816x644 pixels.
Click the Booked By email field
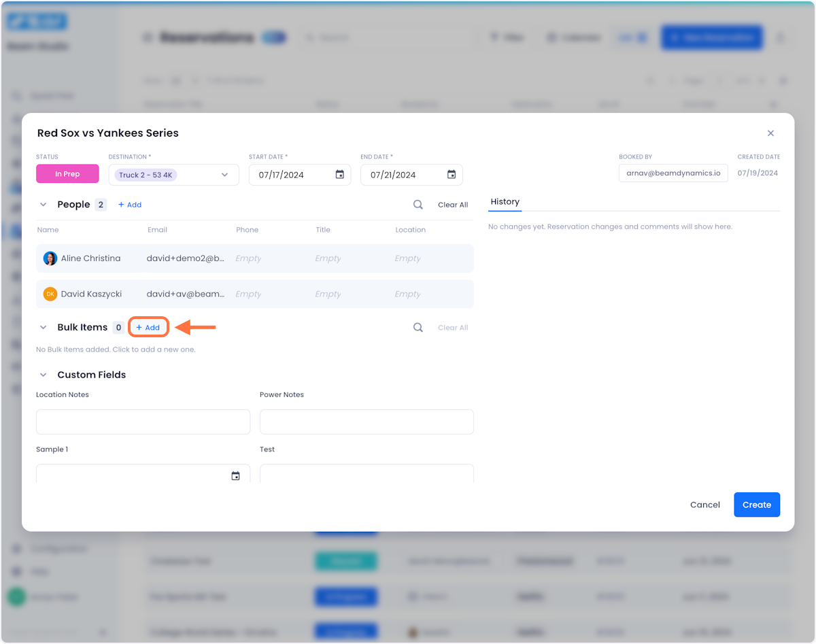click(x=673, y=173)
